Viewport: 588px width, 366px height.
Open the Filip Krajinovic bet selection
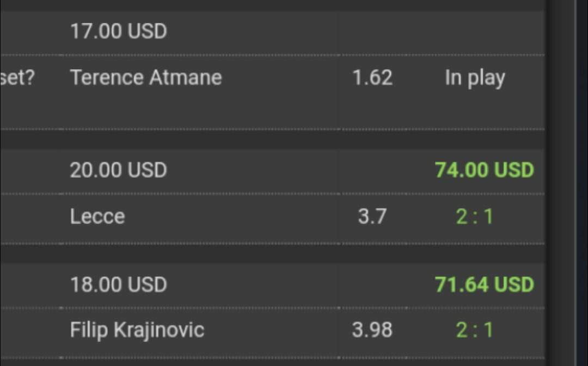[x=137, y=330]
